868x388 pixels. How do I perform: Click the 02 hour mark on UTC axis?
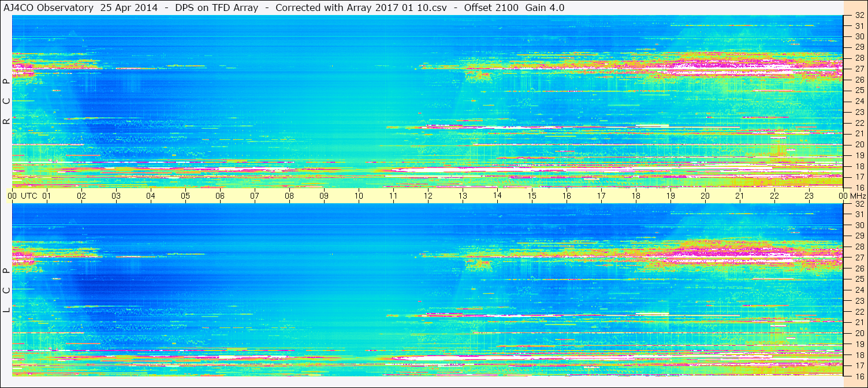(x=81, y=196)
